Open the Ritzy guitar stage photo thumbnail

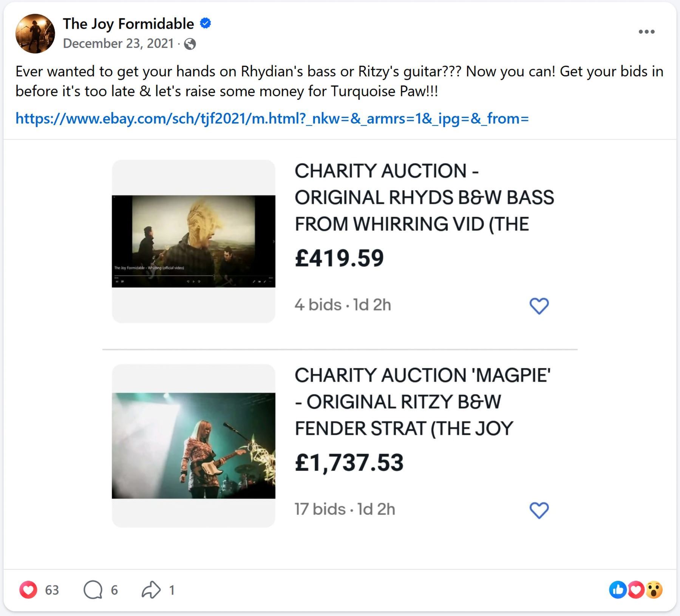click(193, 446)
